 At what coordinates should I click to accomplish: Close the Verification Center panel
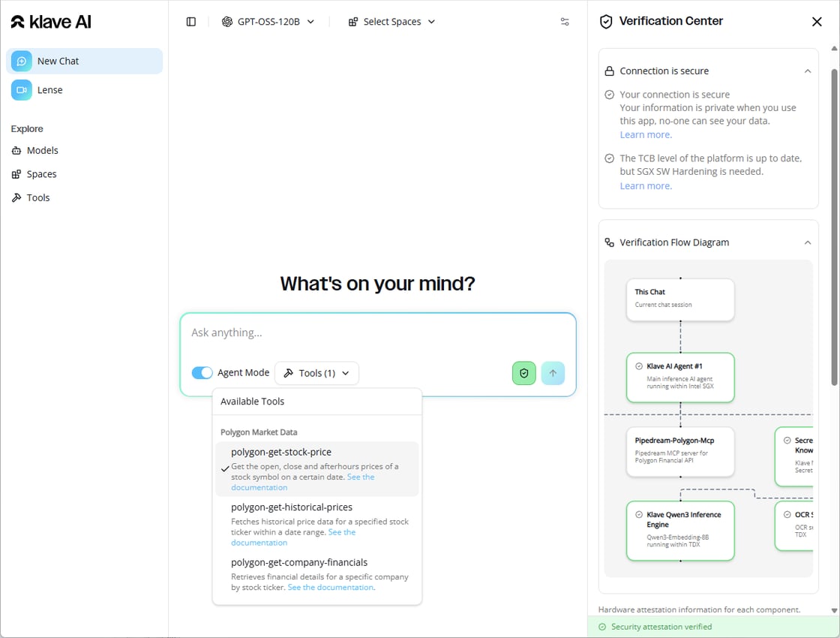817,22
